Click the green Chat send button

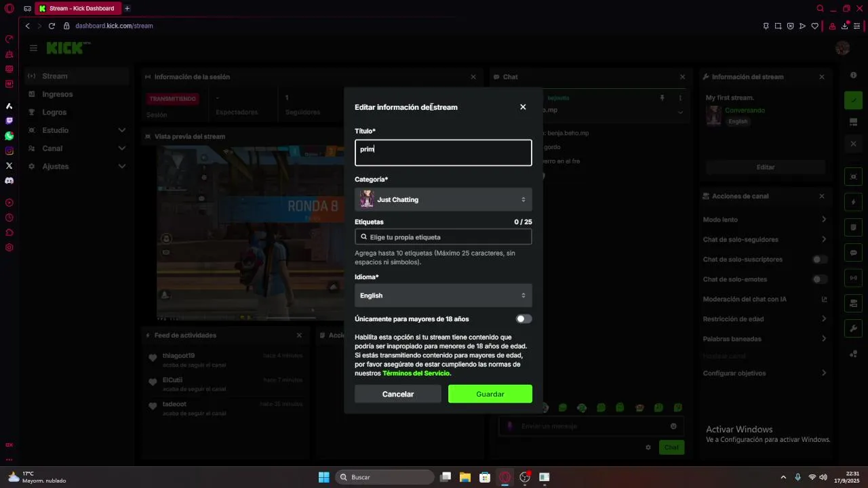pyautogui.click(x=671, y=447)
